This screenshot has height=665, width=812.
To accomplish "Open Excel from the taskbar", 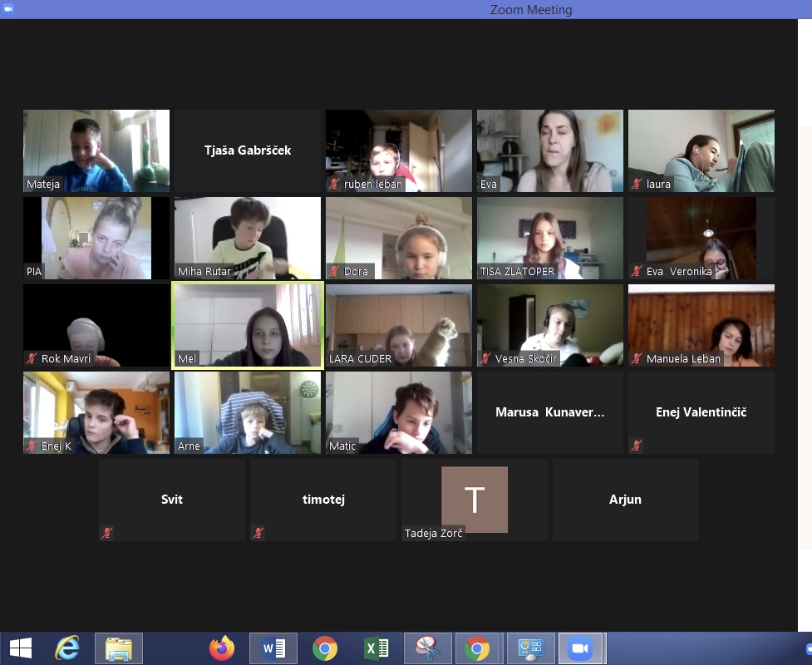I will 376,648.
